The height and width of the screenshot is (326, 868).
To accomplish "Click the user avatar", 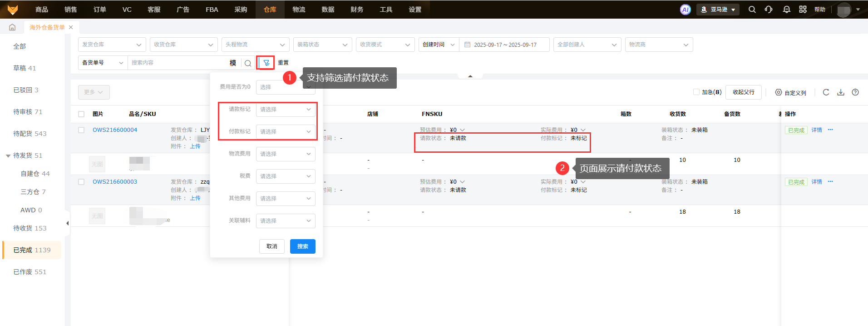I will [x=843, y=10].
